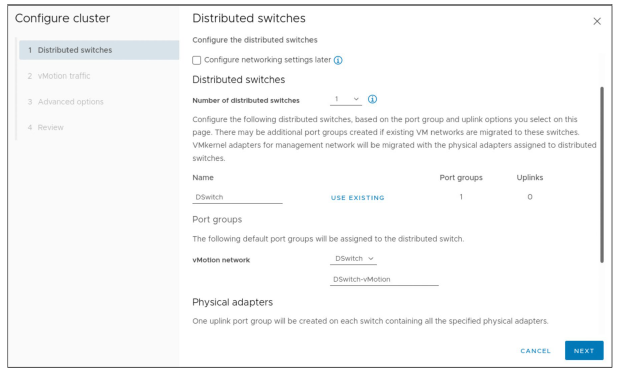
Task: Tick Configure networking settings later checkbox
Action: coord(196,60)
